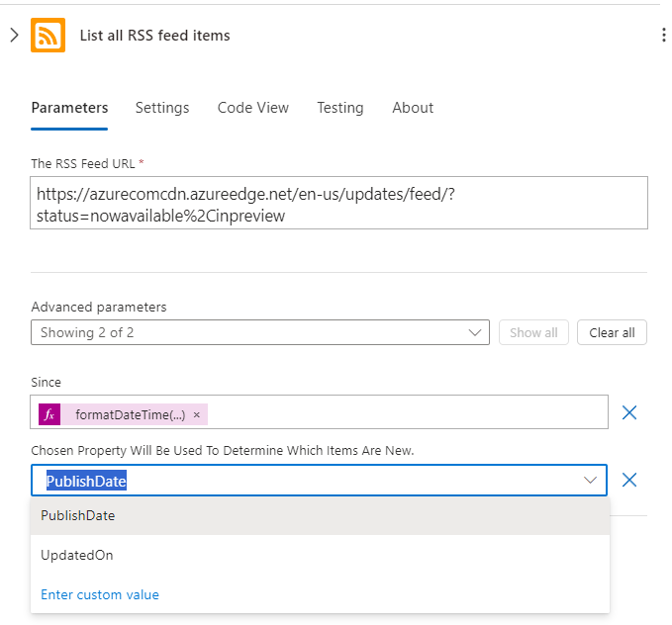672x625 pixels.
Task: Select the Parameters tab
Action: coord(69,108)
